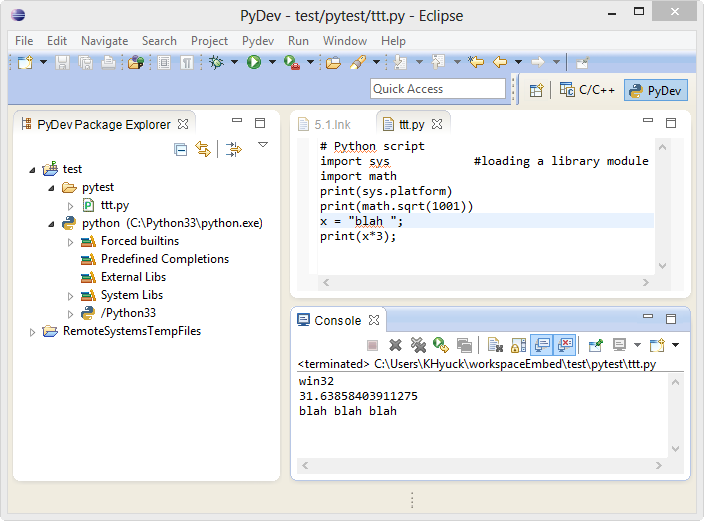Toggle Link with Editor in Package Explorer
The width and height of the screenshot is (704, 521).
[x=203, y=149]
